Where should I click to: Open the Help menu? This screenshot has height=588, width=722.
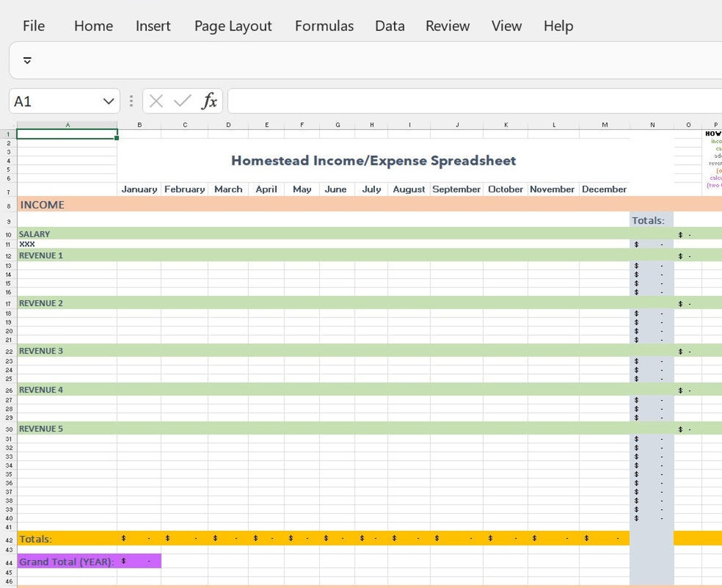click(557, 26)
